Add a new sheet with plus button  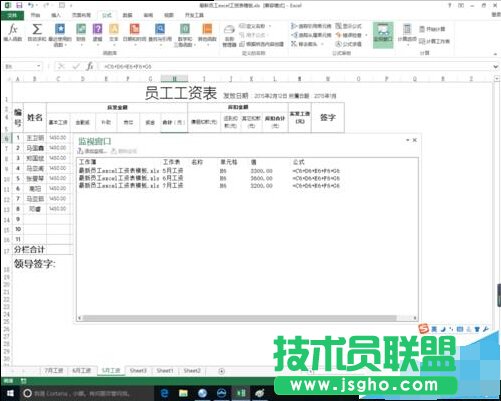point(221,371)
